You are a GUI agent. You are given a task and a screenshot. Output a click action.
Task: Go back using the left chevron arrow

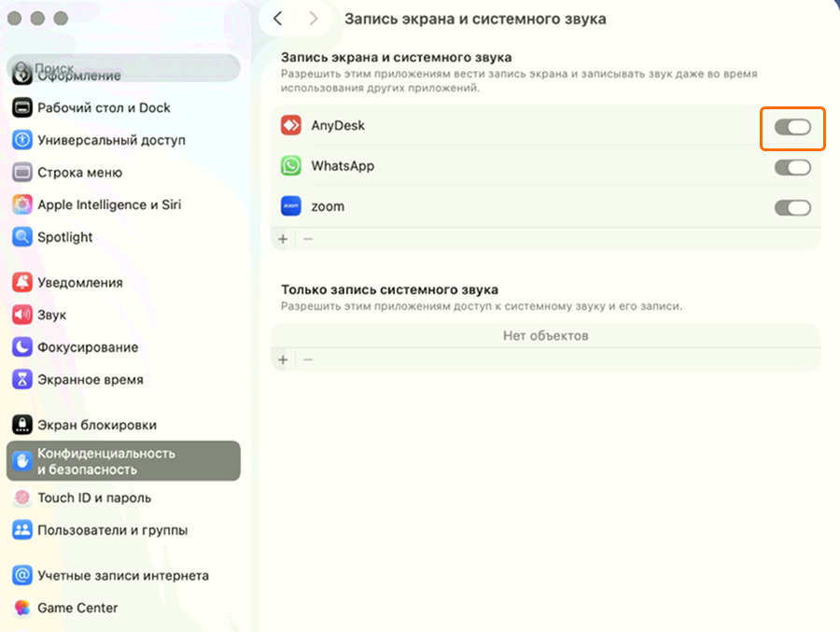pyautogui.click(x=277, y=18)
